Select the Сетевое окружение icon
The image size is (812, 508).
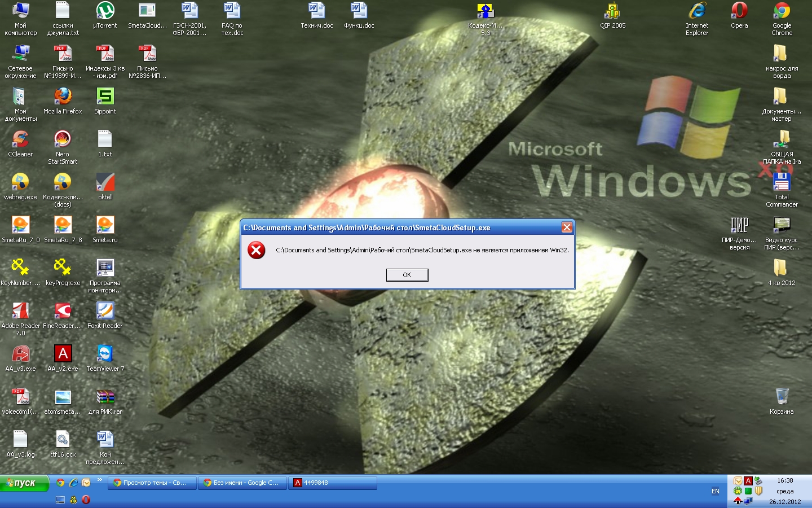click(21, 62)
